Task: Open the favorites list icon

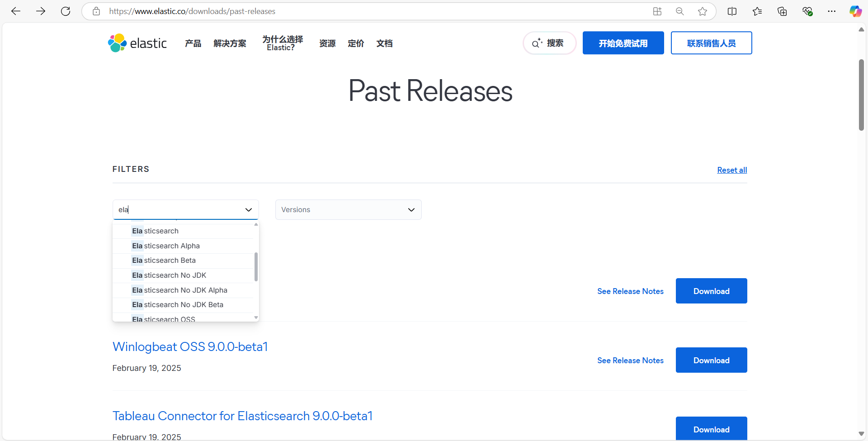Action: coord(757,11)
